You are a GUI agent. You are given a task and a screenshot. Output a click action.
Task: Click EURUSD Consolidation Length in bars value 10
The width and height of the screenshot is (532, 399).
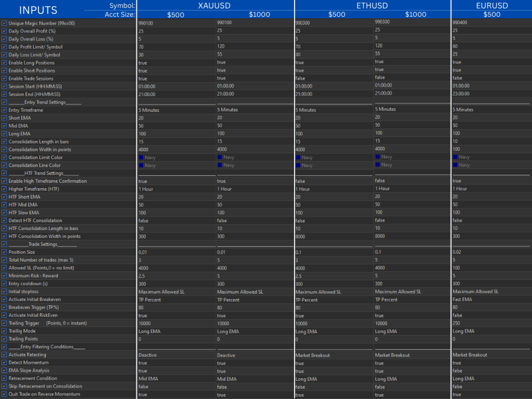click(x=455, y=141)
